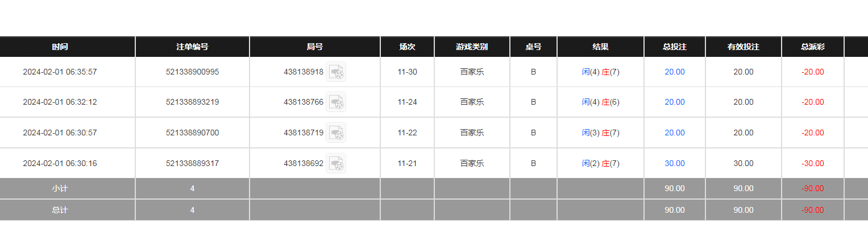
Task: Open blue 30.00 bet amount link
Action: click(x=675, y=163)
